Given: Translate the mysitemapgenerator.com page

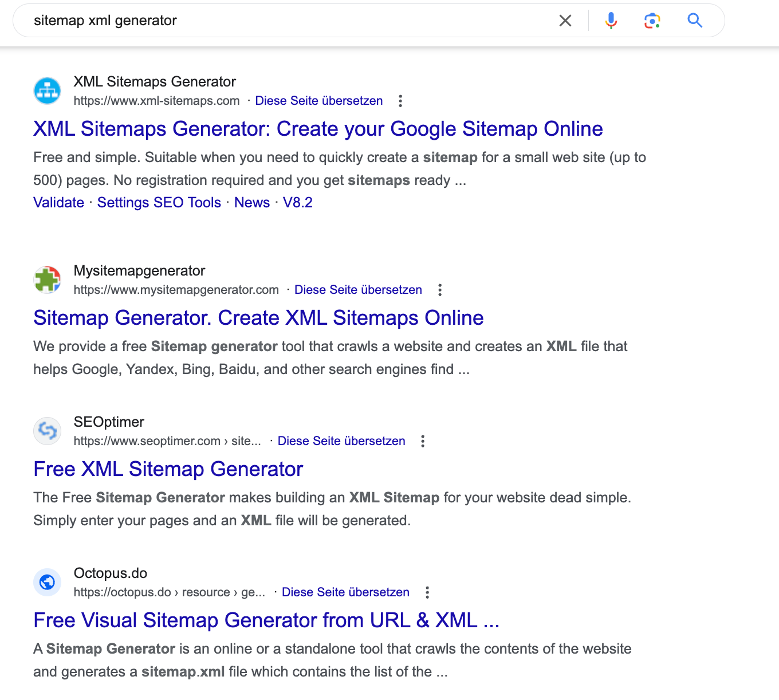Looking at the screenshot, I should (x=358, y=290).
